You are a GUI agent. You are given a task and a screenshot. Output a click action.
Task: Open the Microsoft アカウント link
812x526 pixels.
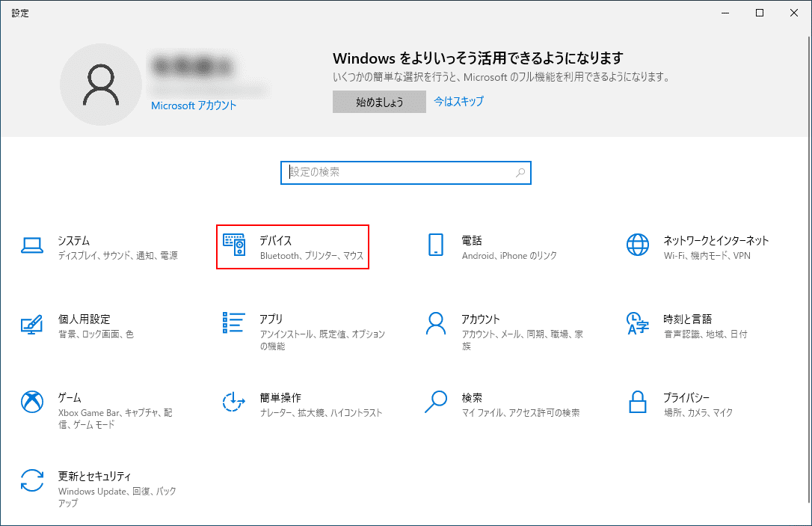coord(194,105)
